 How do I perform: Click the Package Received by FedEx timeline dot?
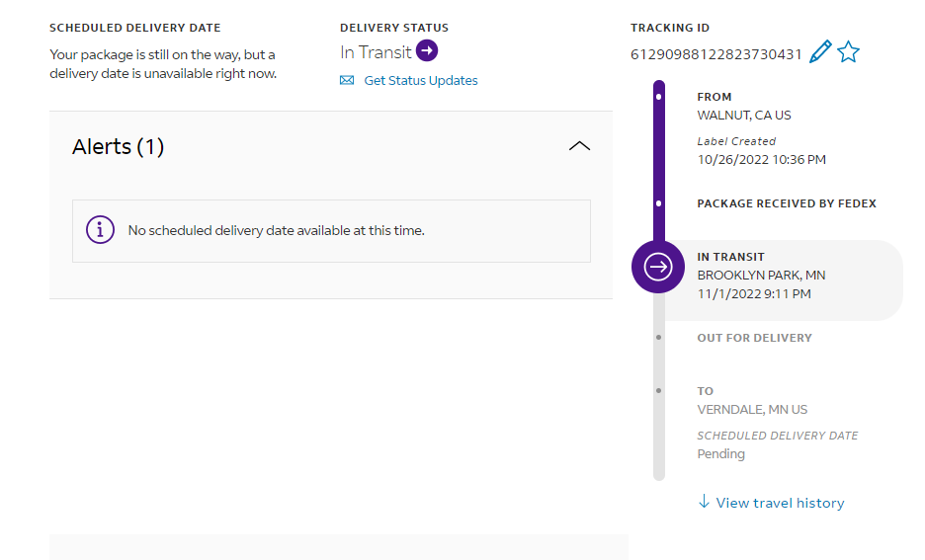pos(659,203)
